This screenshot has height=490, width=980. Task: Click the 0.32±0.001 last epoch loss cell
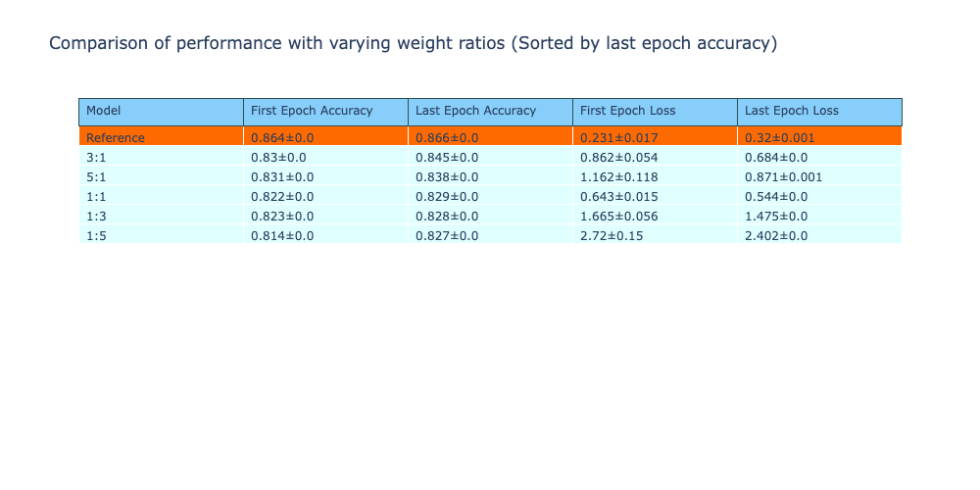coord(779,137)
